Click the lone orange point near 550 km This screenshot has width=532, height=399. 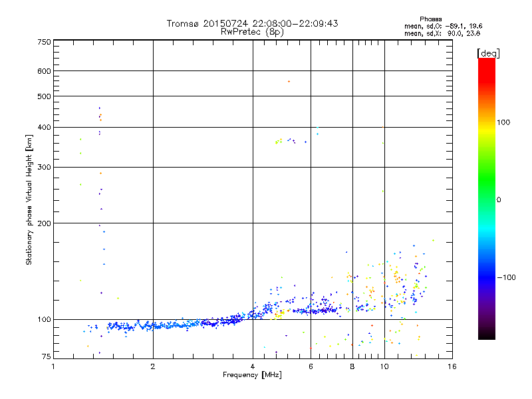(x=289, y=81)
